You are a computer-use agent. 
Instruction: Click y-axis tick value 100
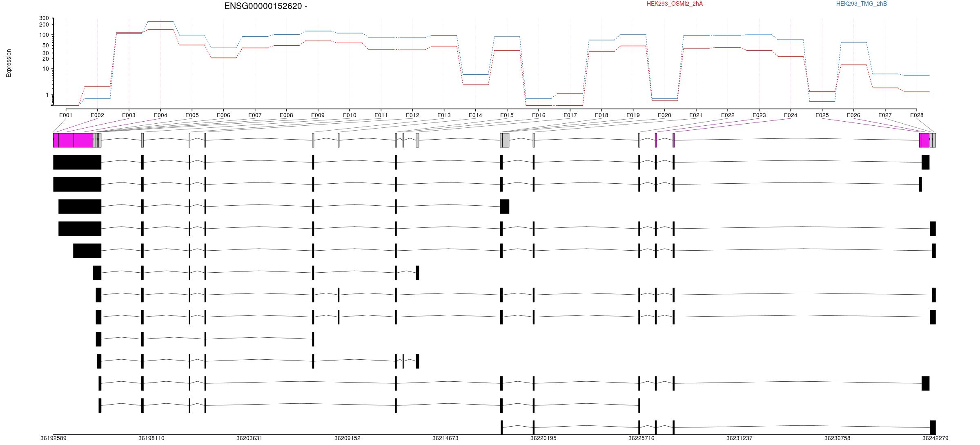(44, 35)
